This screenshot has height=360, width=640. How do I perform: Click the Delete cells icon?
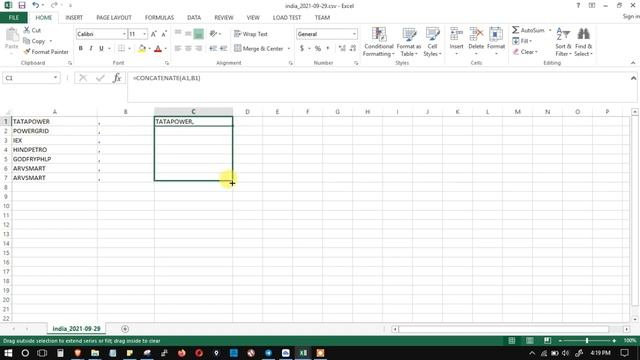(x=476, y=35)
